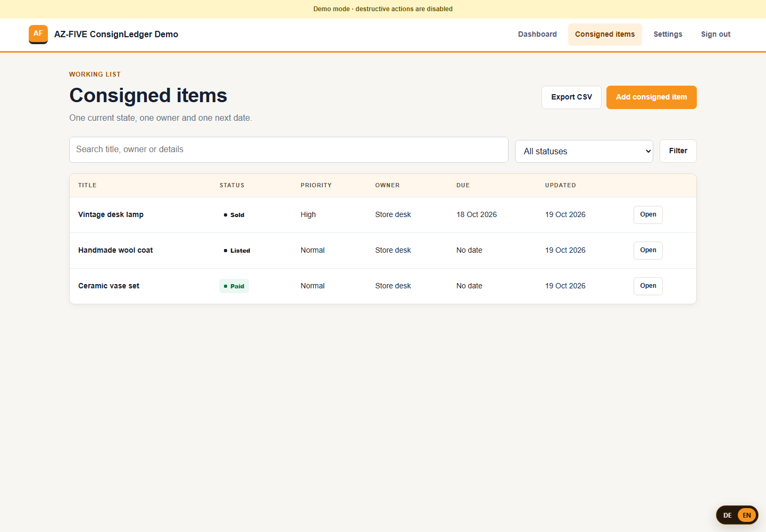766x532 pixels.
Task: Click the UPDATED column header
Action: click(561, 185)
